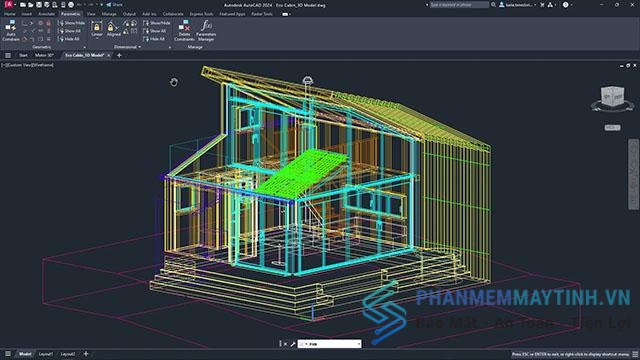Open the Collaborate ribbon tab
The height and width of the screenshot is (360, 640).
pos(173,14)
